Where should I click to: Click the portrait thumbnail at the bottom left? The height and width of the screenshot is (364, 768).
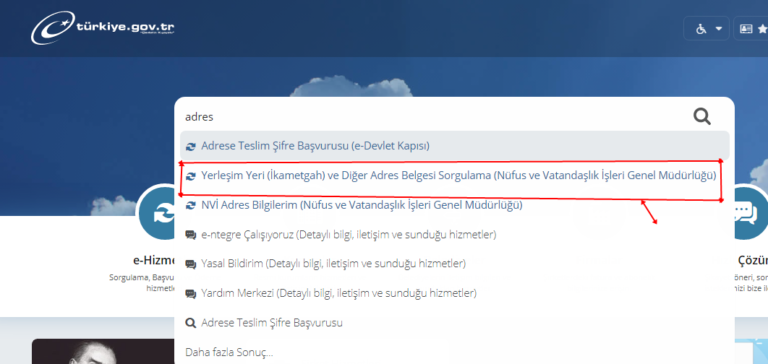tap(103, 351)
